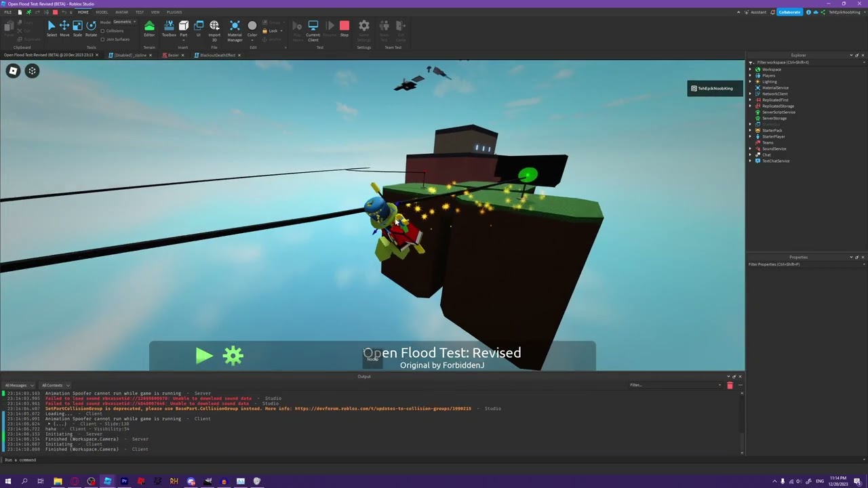Image resolution: width=868 pixels, height=488 pixels.
Task: Stop the play test with red Stop
Action: pos(344,28)
